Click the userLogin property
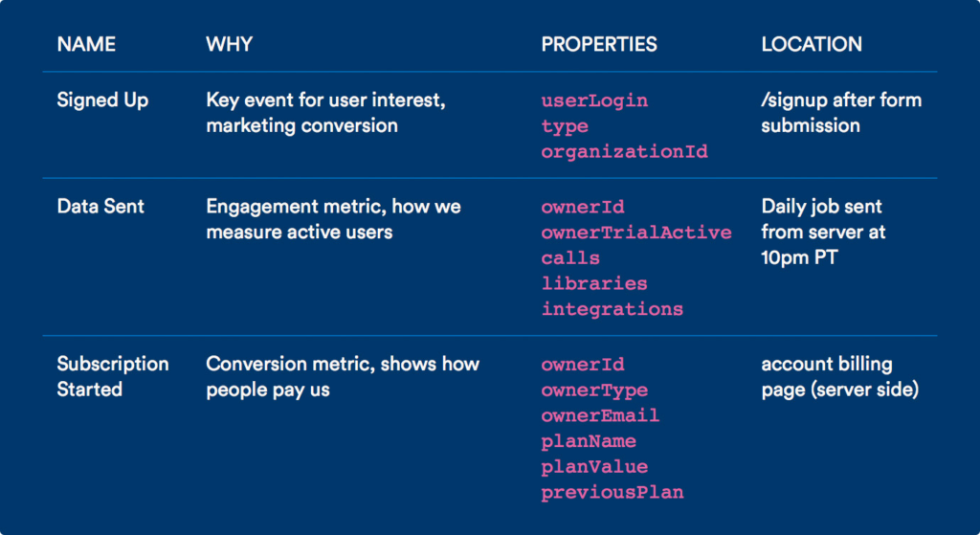Image resolution: width=980 pixels, height=535 pixels. pyautogui.click(x=594, y=100)
